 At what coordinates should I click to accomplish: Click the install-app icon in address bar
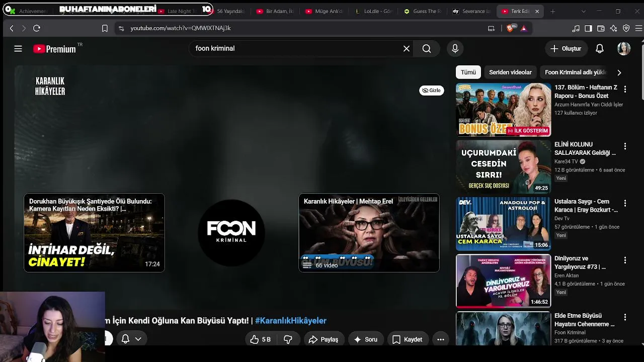(x=492, y=29)
